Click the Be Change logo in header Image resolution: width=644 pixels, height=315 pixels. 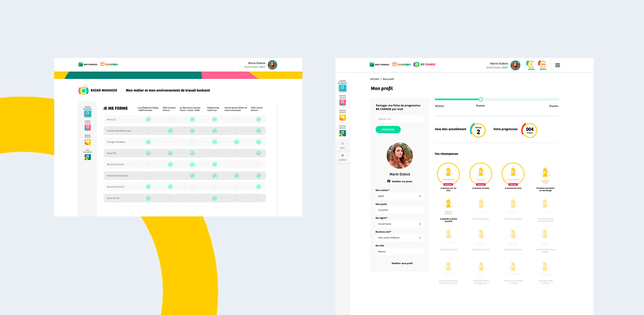pyautogui.click(x=425, y=64)
